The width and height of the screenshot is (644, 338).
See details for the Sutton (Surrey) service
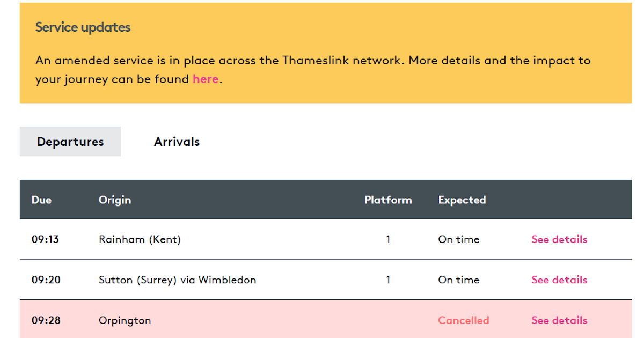click(x=559, y=280)
